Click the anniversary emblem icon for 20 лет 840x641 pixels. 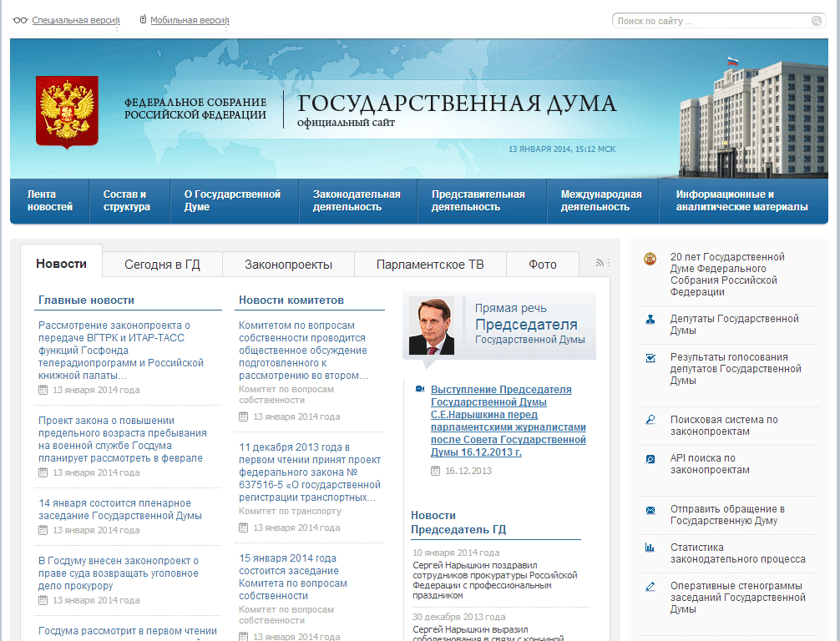(x=650, y=259)
